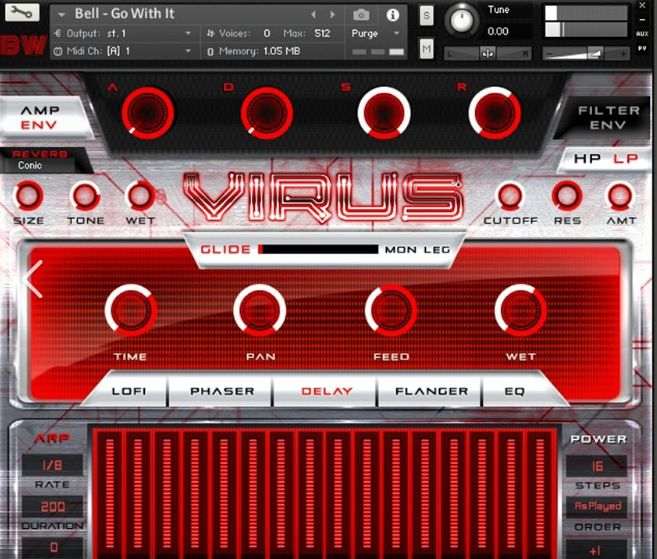Switch to the DELAY effect tab

[x=326, y=391]
